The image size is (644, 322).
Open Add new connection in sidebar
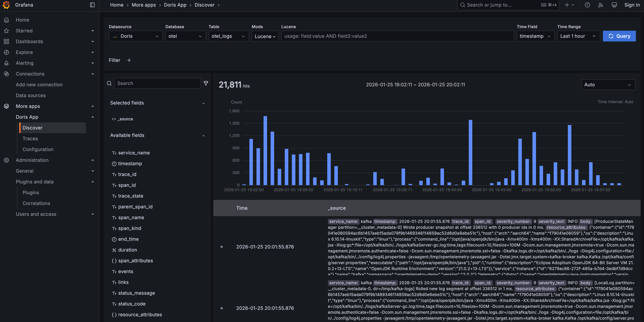39,85
